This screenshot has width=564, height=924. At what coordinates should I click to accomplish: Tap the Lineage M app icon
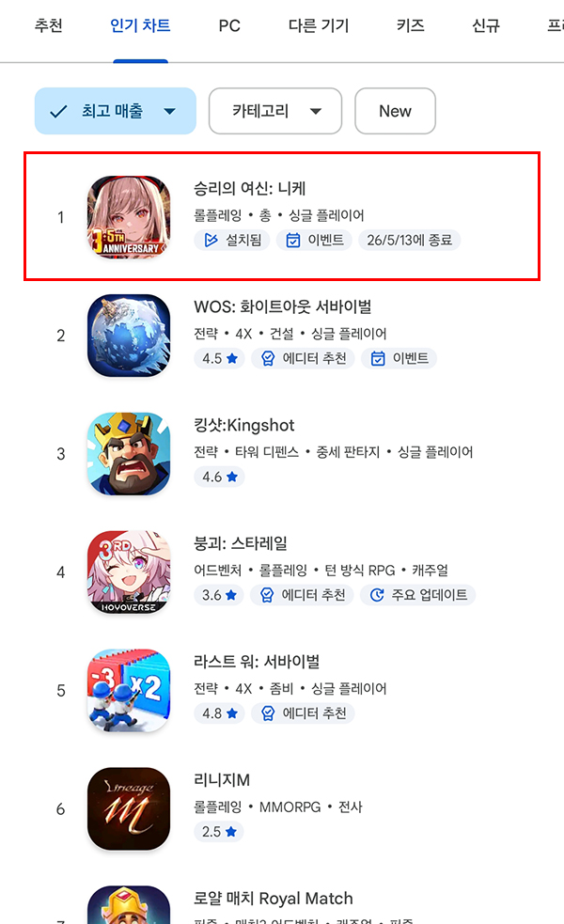click(129, 809)
